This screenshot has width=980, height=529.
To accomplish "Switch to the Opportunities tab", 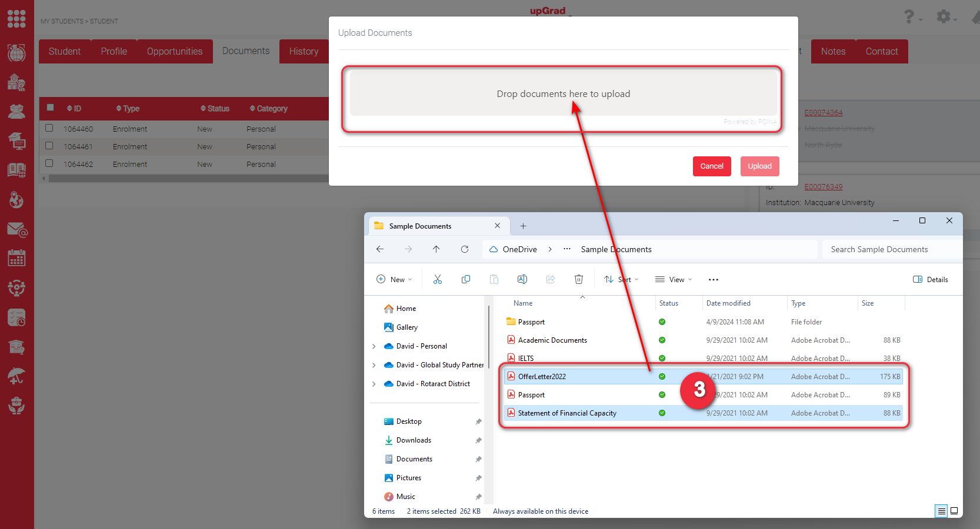I will 175,52.
